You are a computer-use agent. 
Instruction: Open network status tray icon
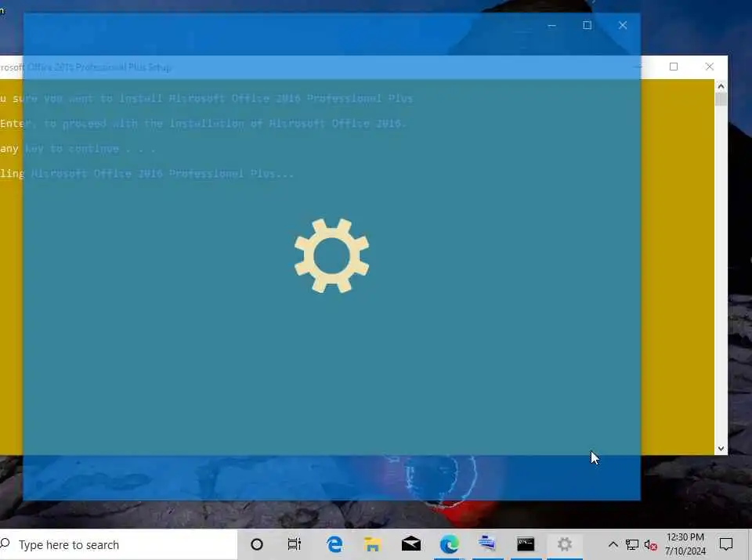click(x=632, y=544)
